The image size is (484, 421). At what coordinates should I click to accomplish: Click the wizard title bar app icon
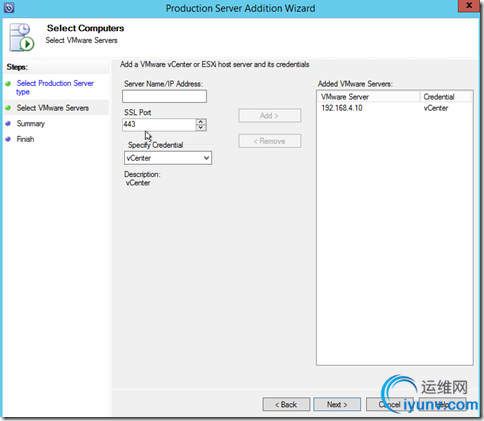9,7
